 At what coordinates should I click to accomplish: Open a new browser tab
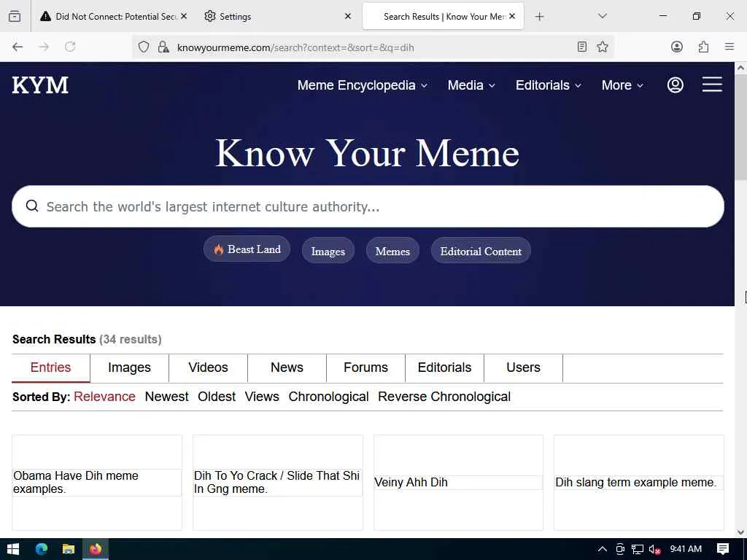539,17
